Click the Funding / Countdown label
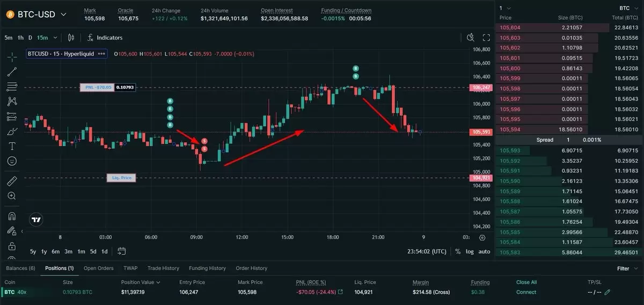Image resolution: width=644 pixels, height=305 pixels. [x=346, y=11]
